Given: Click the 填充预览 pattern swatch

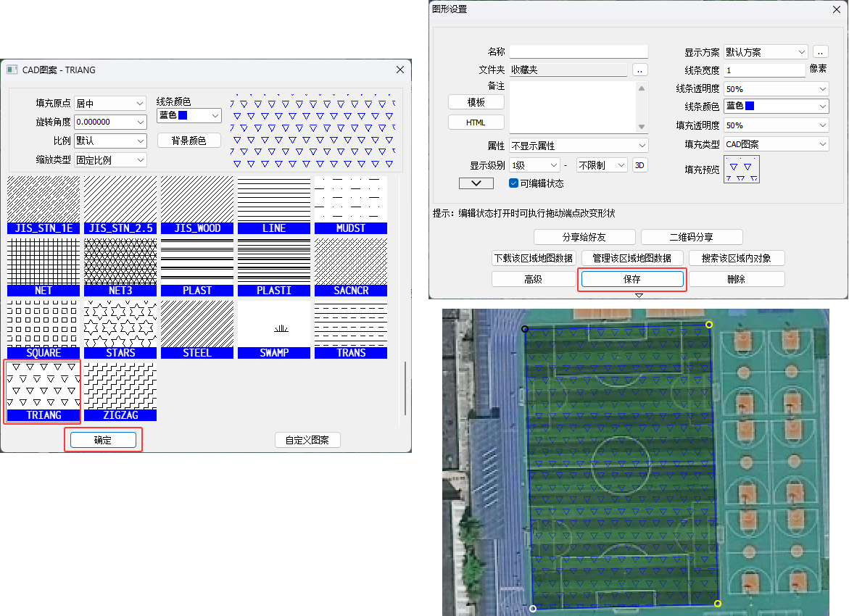Looking at the screenshot, I should (741, 170).
